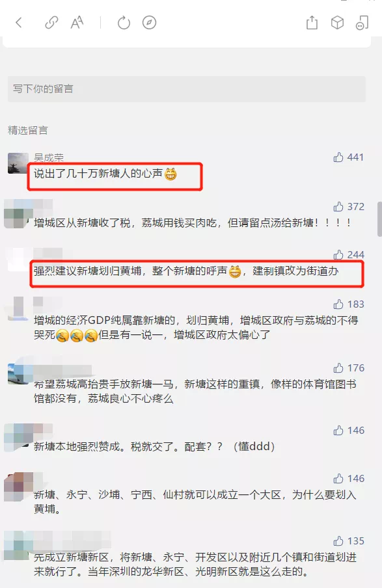Image resolution: width=382 pixels, height=588 pixels.
Task: Open 吴成荣's avatar thumbnail
Action: point(18,163)
